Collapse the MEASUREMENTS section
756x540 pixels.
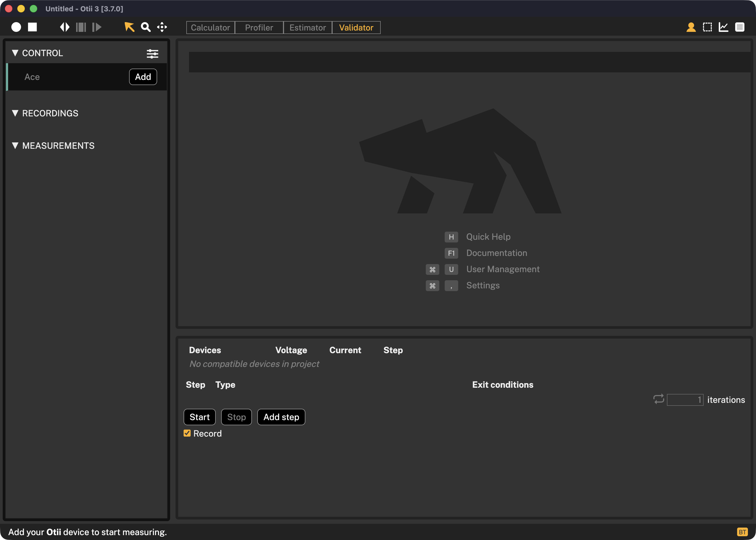tap(15, 146)
